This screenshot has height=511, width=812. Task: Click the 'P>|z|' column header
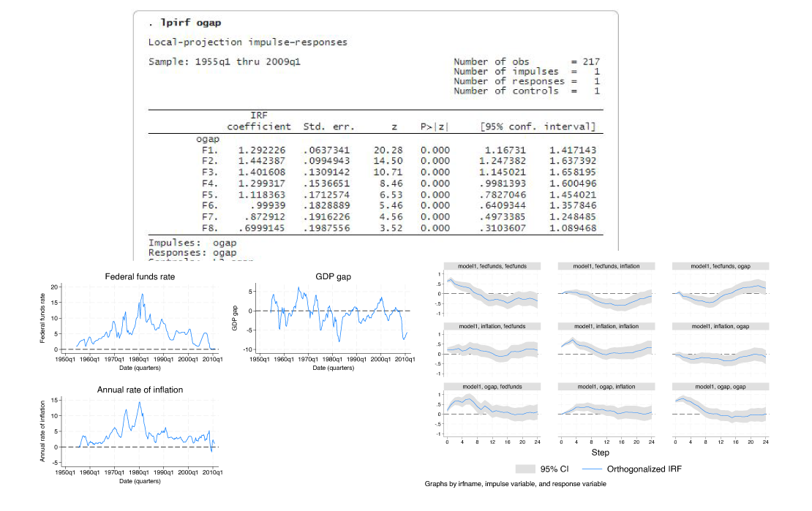click(435, 126)
